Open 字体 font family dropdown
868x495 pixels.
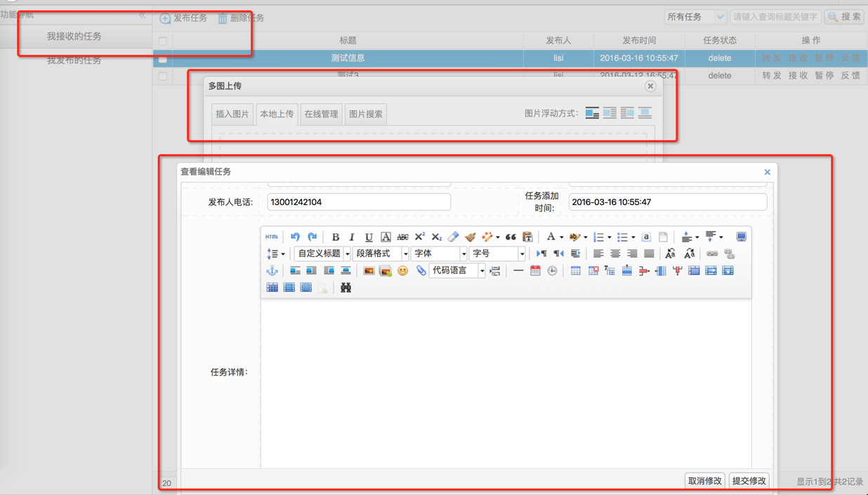[x=439, y=254]
